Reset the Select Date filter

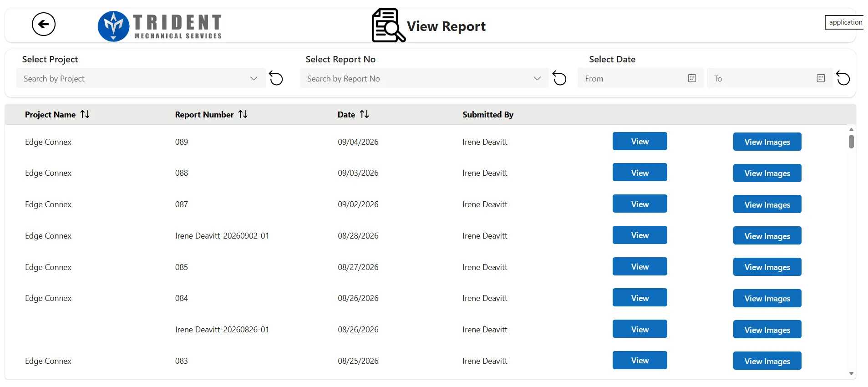tap(843, 78)
